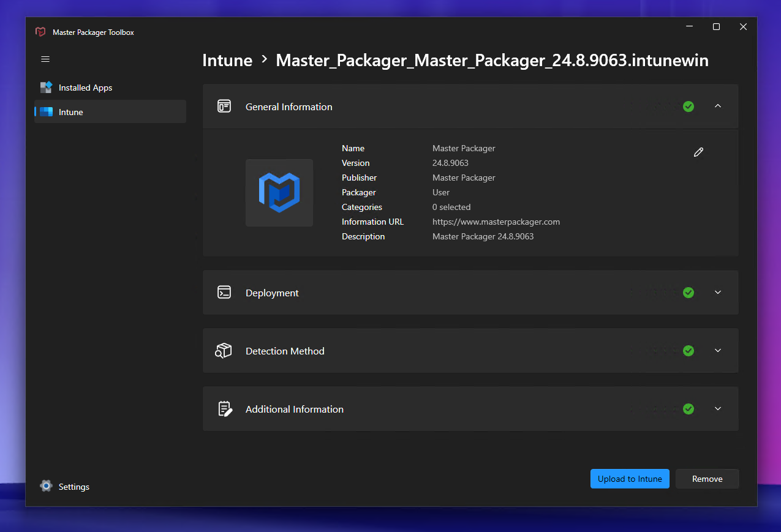Image resolution: width=781 pixels, height=532 pixels.
Task: Click the Installed Apps sidebar icon
Action: point(46,88)
